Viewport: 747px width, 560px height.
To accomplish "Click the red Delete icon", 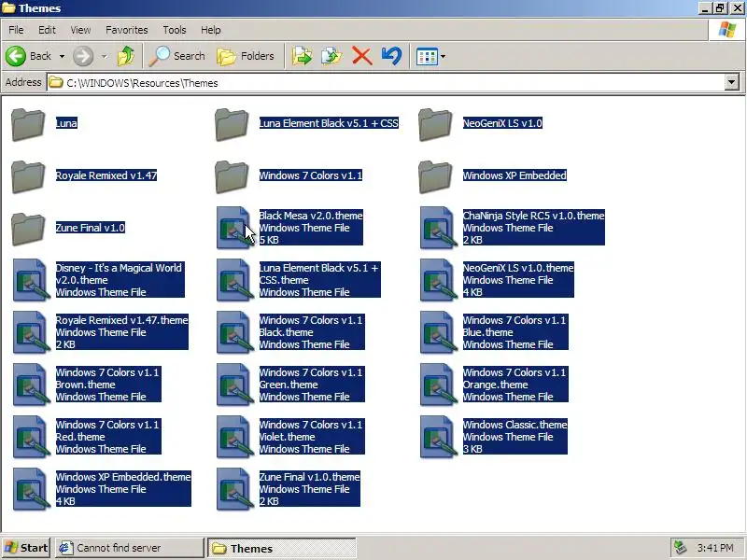I will pos(361,56).
